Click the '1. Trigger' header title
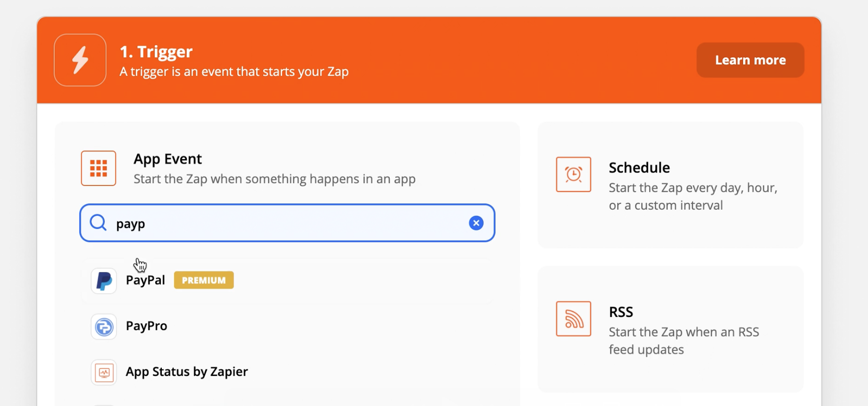The height and width of the screenshot is (406, 868). point(156,51)
